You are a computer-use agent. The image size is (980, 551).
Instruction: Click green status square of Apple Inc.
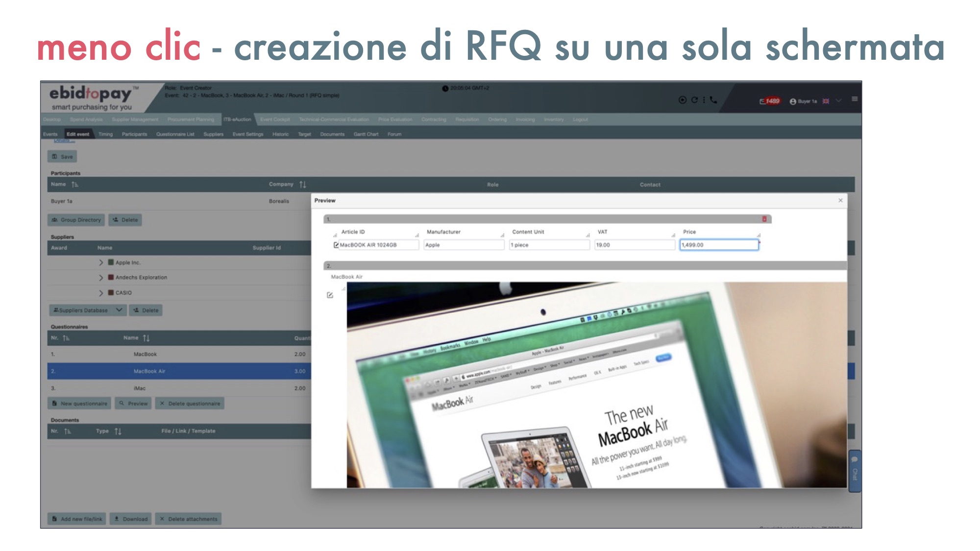click(x=111, y=262)
